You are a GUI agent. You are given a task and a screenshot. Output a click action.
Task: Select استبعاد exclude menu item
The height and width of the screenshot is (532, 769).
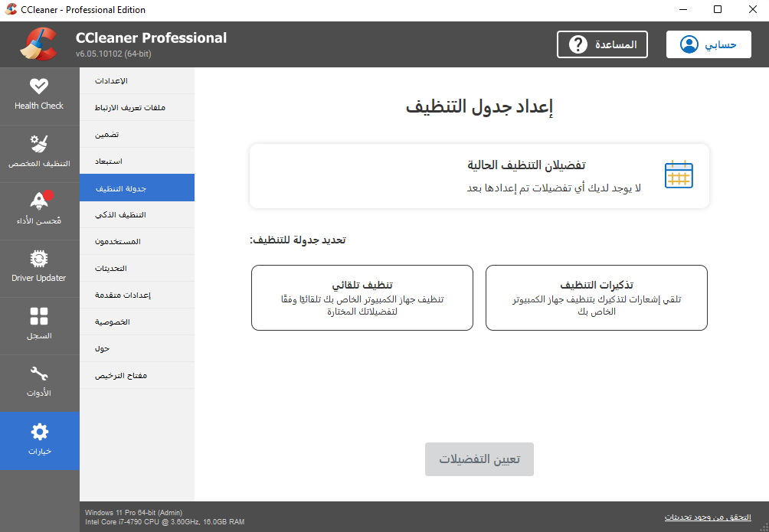pos(137,161)
